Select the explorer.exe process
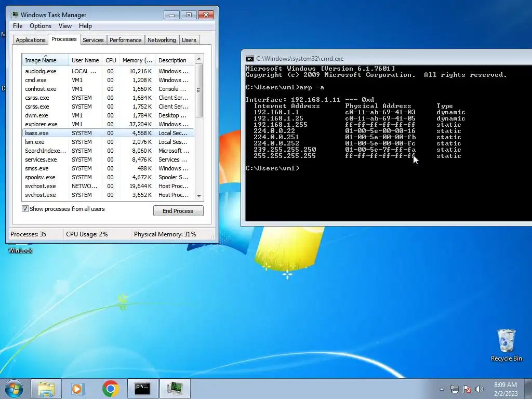Image resolution: width=532 pixels, height=399 pixels. tap(108, 124)
